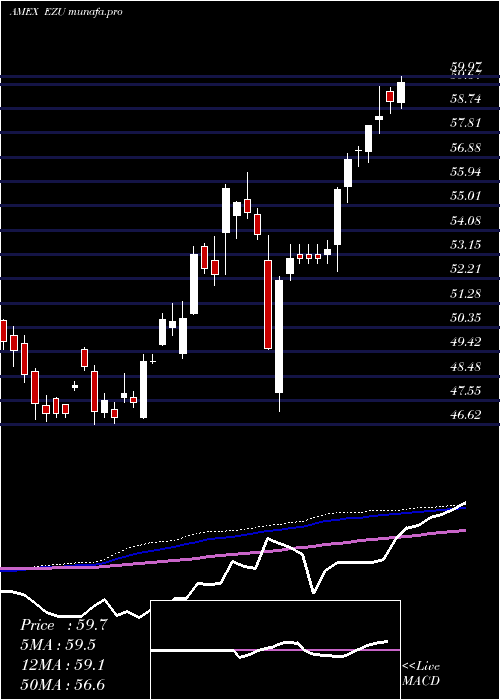Click the 52.21 price axis label
500x700 pixels.
pos(466,269)
